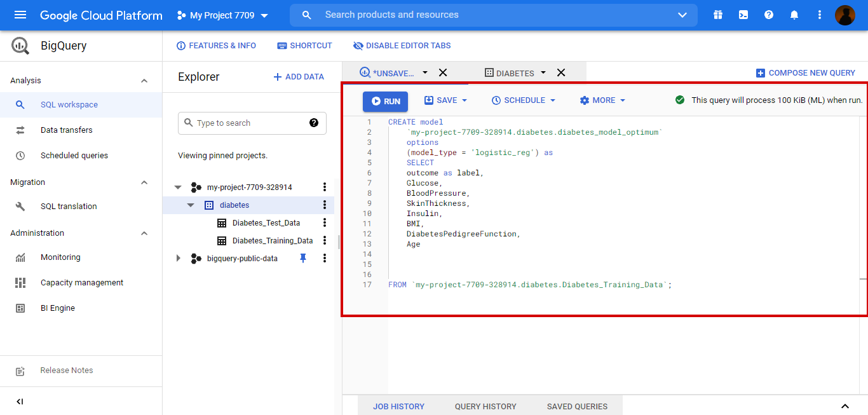Close the unsaved query tab

(x=443, y=72)
